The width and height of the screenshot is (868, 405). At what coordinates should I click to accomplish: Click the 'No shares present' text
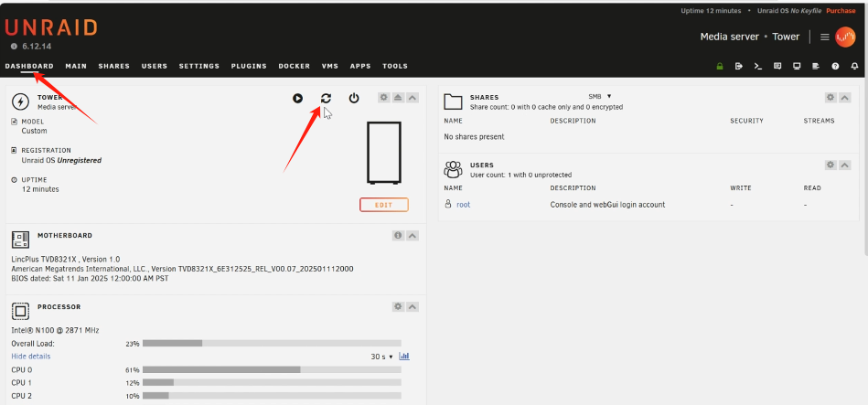point(475,136)
